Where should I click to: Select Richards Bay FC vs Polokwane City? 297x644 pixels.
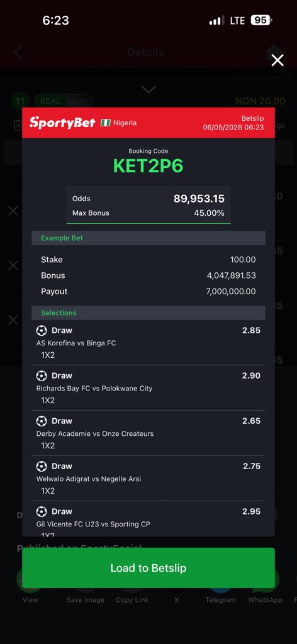(x=94, y=388)
